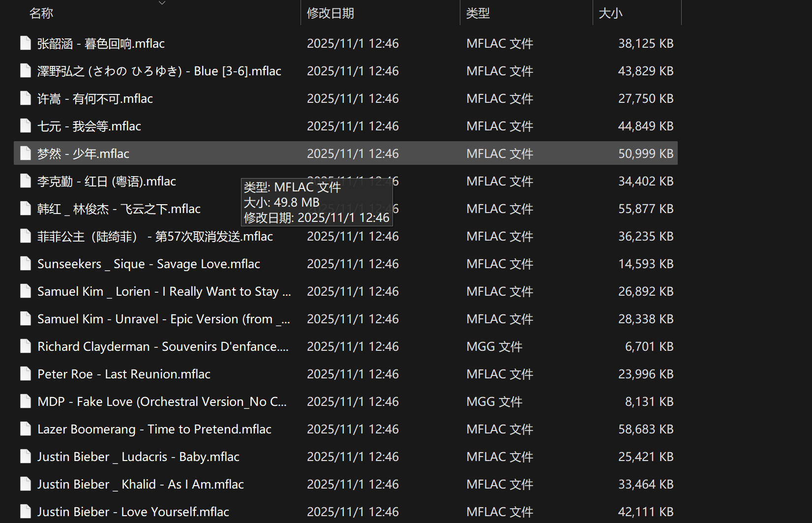Click modified date in Lazer Boomerang row
This screenshot has width=812, height=523.
coord(353,429)
